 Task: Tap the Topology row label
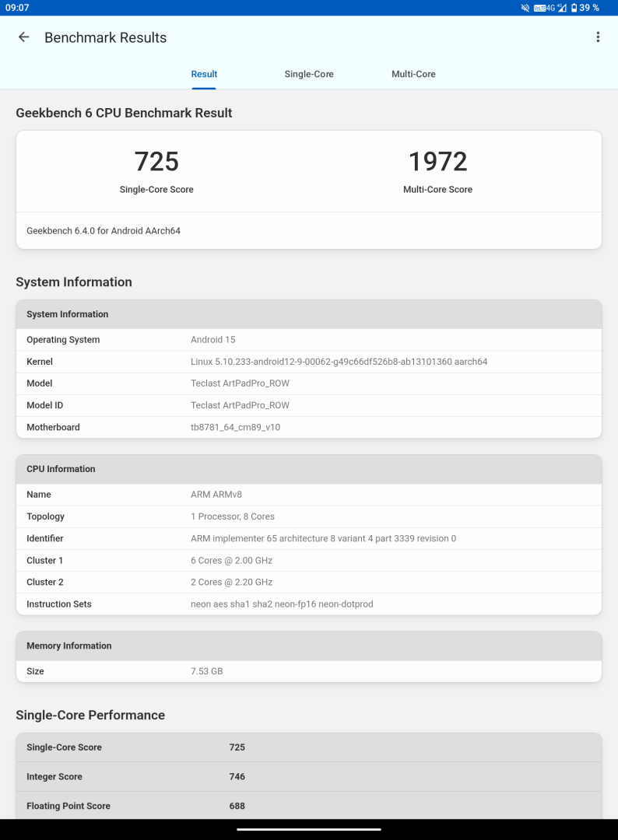click(46, 516)
